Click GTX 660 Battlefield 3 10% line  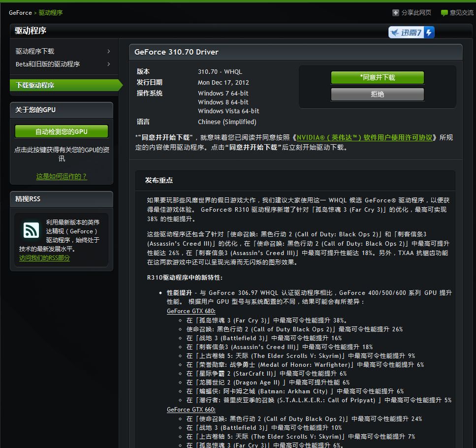point(264,428)
